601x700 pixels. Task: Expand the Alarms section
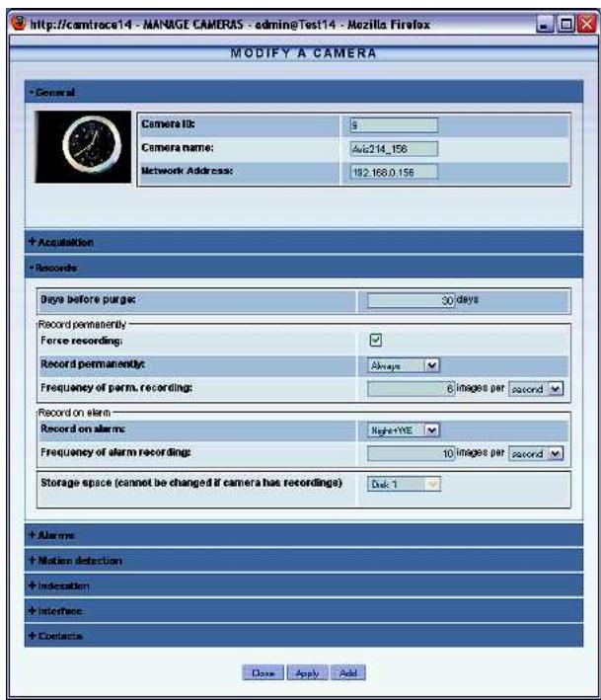[x=303, y=535]
